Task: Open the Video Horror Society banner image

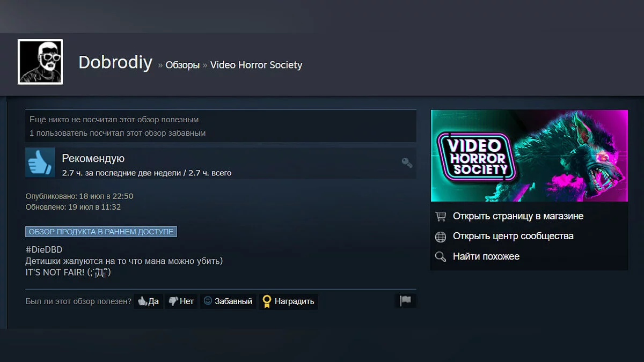Action: [x=529, y=156]
